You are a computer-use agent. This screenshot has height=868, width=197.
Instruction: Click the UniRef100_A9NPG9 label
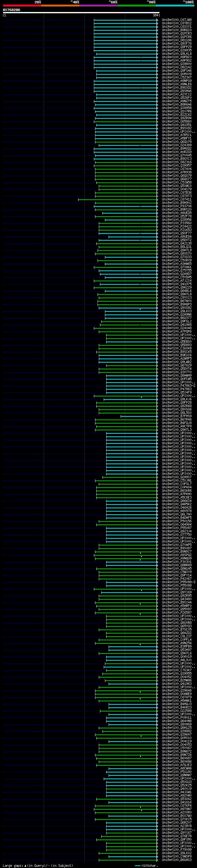click(177, 81)
